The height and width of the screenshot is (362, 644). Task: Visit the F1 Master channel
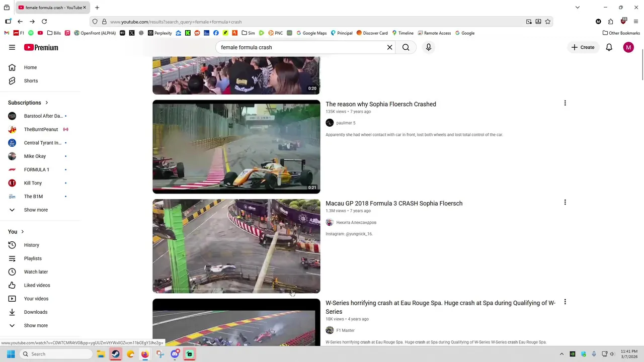[x=345, y=330]
